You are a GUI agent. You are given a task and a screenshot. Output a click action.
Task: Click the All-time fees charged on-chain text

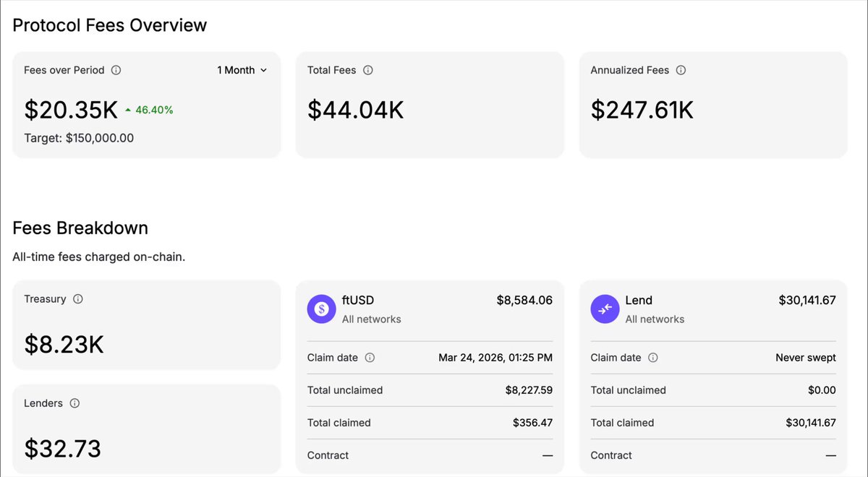[x=99, y=257]
